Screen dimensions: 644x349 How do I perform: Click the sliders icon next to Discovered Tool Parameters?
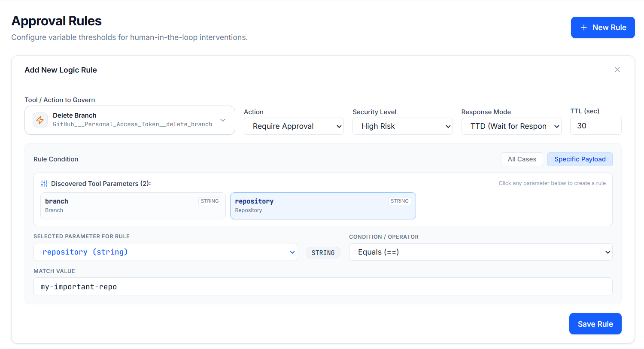44,184
